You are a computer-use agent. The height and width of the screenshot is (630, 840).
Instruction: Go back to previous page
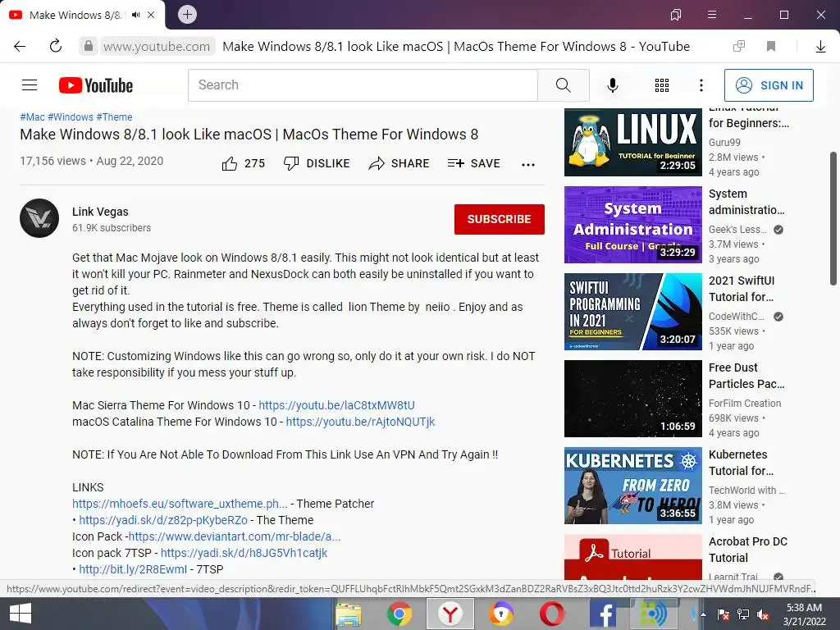tap(20, 47)
